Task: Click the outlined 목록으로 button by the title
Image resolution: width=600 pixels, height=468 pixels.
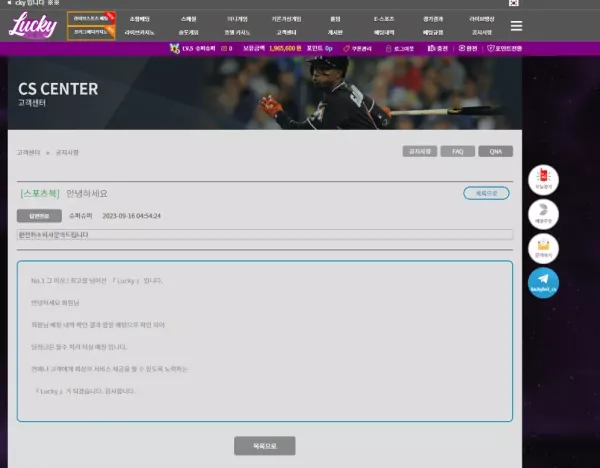Action: [x=486, y=193]
